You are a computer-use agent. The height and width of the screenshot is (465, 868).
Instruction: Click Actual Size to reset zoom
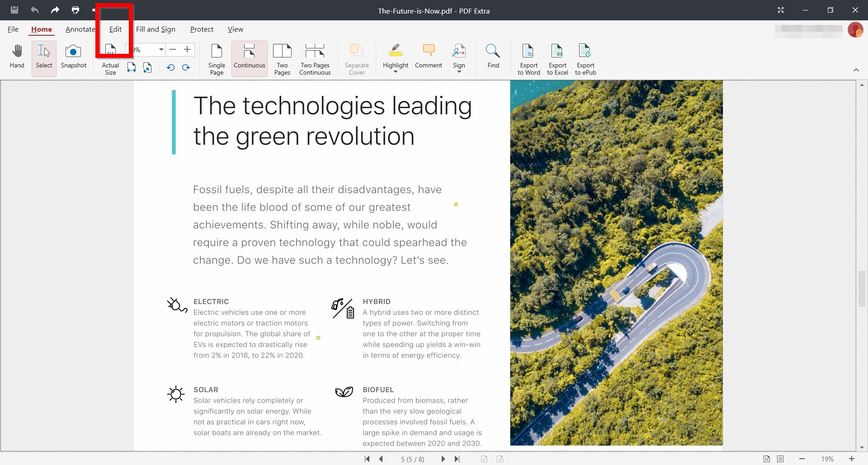coord(110,59)
